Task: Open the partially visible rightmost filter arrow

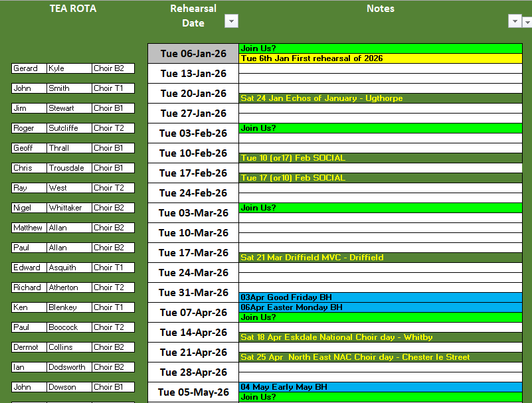Action: point(527,22)
